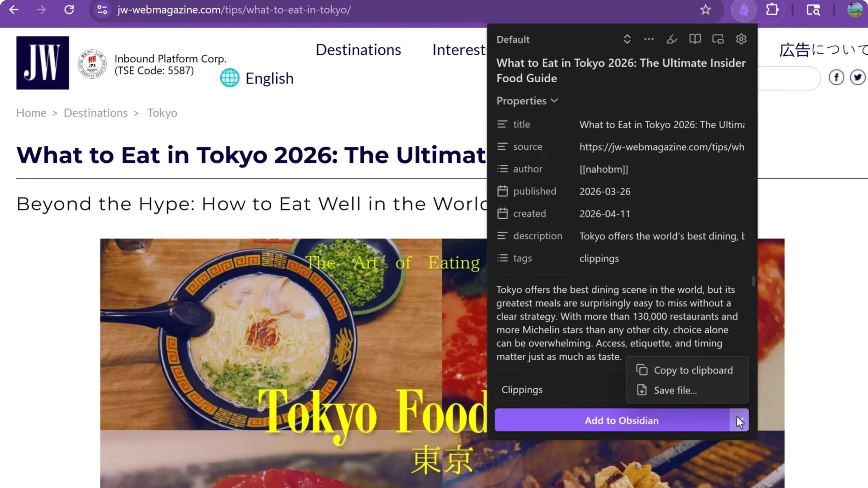Click the Obsidian Web Clipper extension icon

744,10
